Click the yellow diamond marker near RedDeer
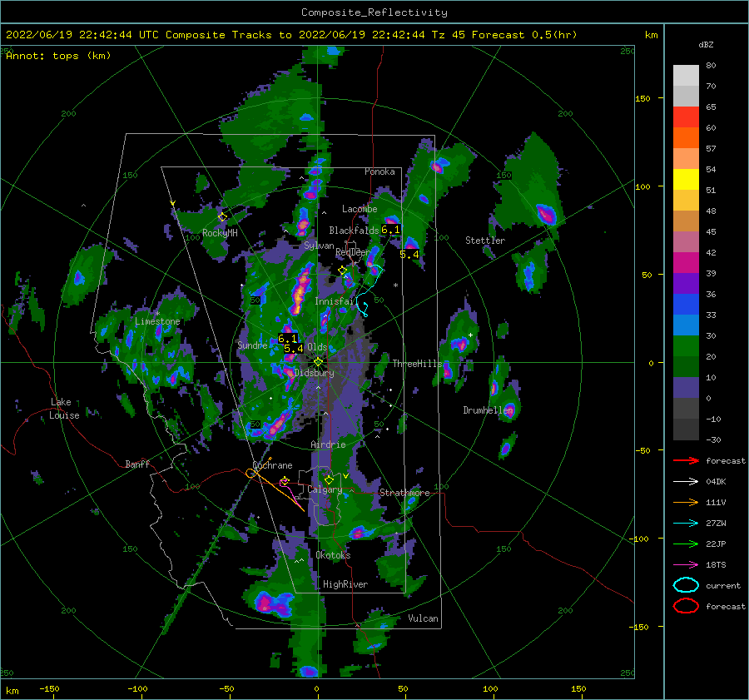 coord(342,271)
